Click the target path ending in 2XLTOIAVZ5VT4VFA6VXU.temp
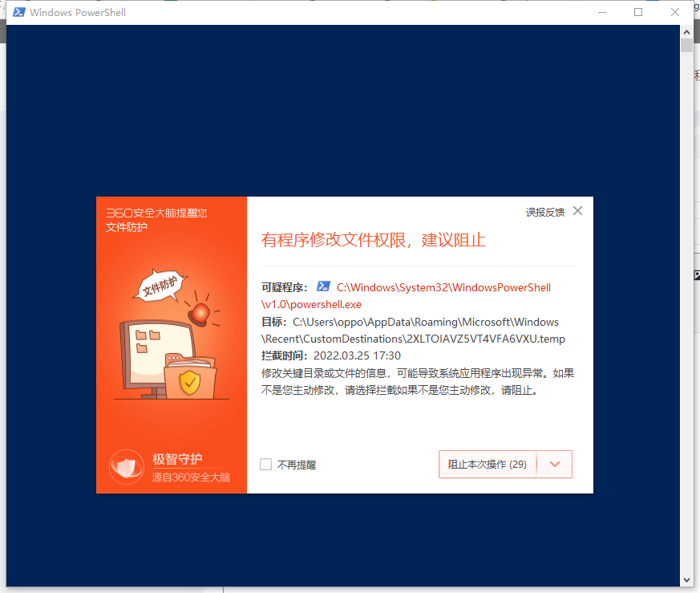 pyautogui.click(x=413, y=331)
